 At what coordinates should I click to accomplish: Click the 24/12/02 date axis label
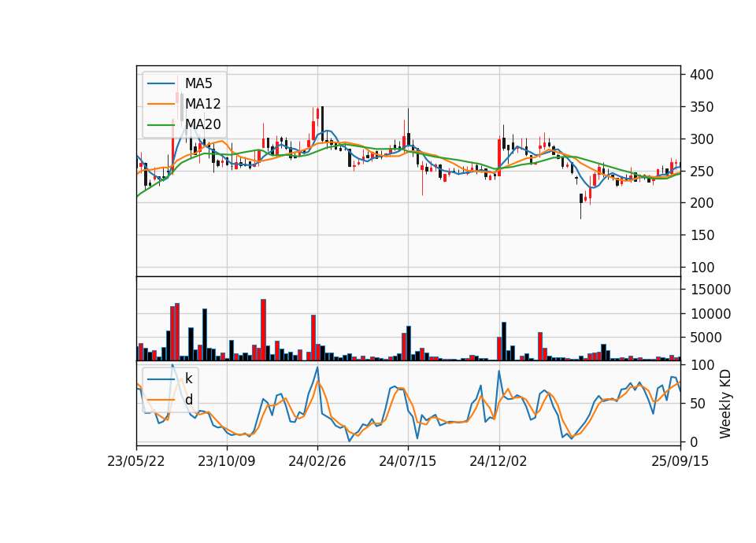498,461
